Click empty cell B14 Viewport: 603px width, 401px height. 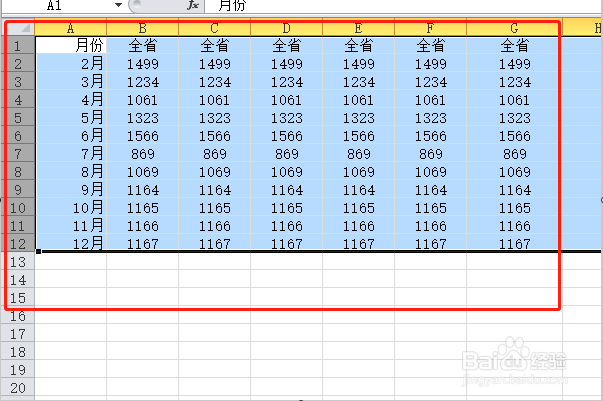(143, 280)
